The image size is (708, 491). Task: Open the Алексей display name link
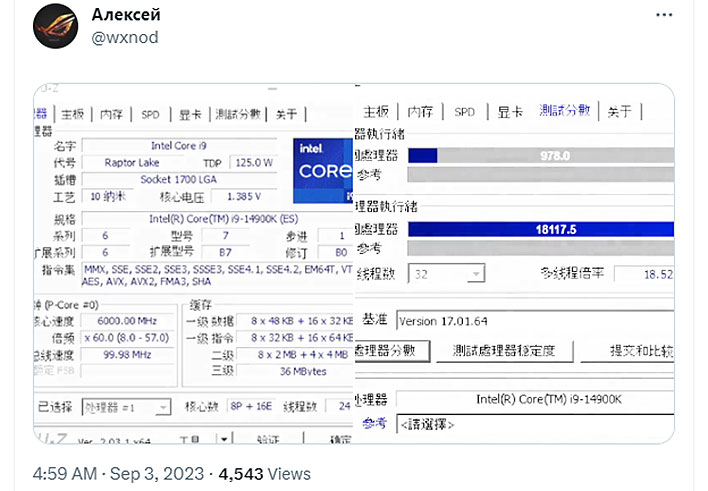[126, 14]
